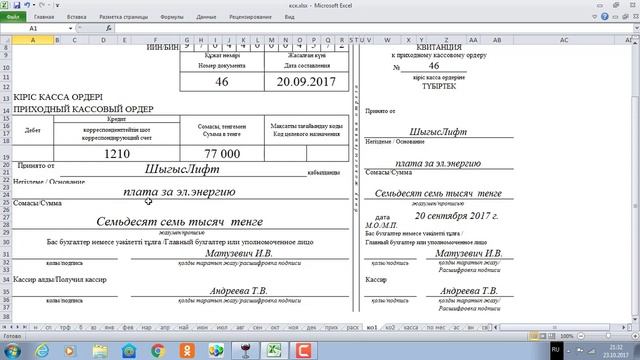640x360 pixels.
Task: Click the 100% zoom level button
Action: point(567,336)
